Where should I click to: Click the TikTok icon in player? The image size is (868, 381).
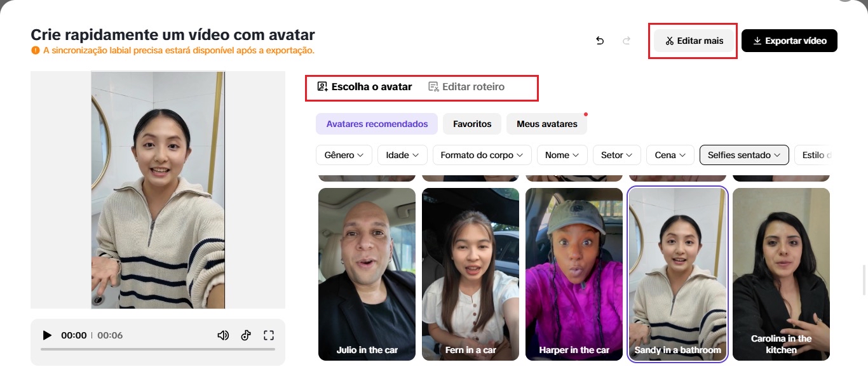[246, 335]
